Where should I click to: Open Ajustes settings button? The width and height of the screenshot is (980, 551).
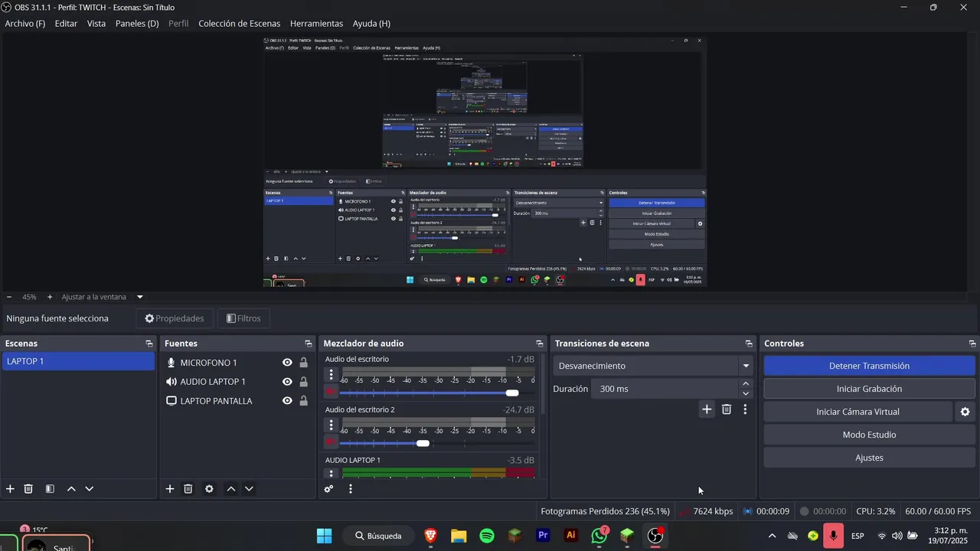869,458
